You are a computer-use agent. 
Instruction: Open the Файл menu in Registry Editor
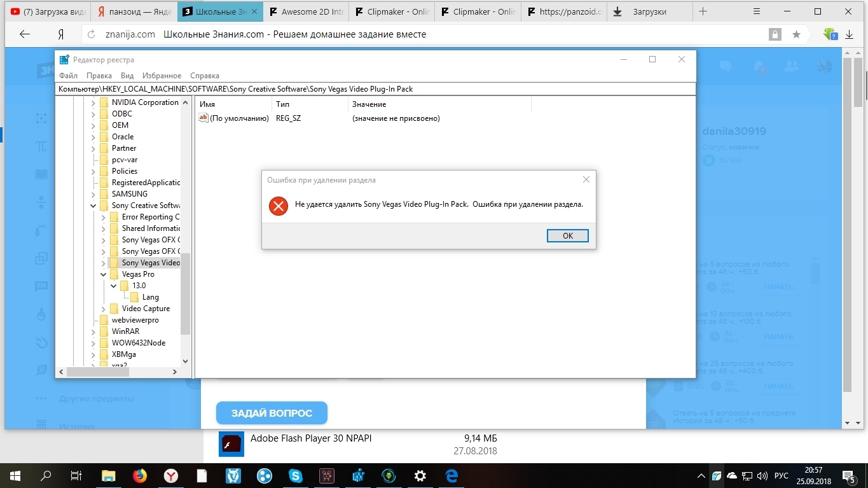pyautogui.click(x=68, y=76)
